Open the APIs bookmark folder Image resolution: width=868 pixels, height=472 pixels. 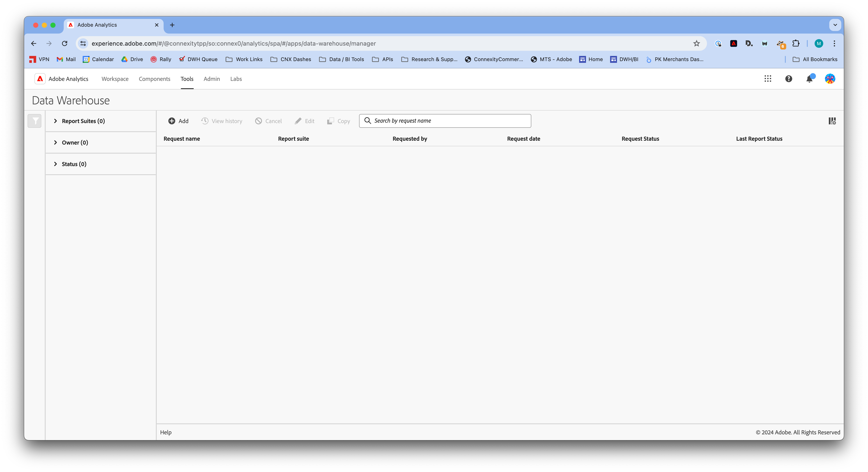pyautogui.click(x=383, y=59)
